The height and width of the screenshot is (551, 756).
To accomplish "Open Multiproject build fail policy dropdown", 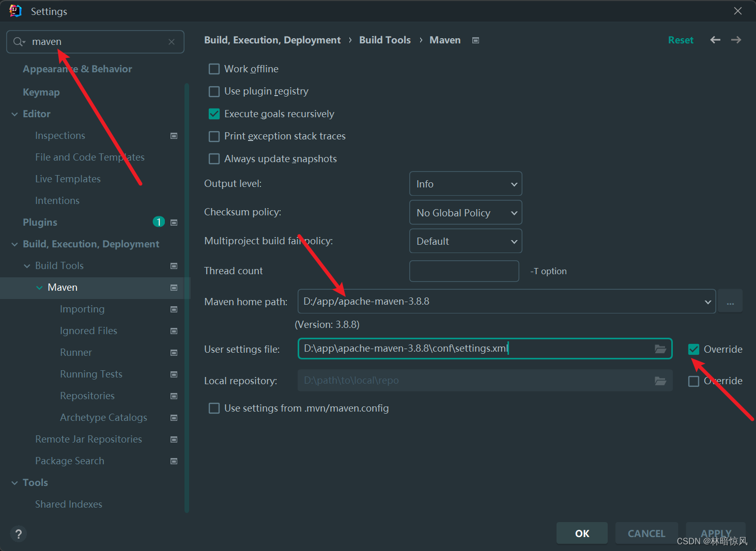I will coord(466,241).
